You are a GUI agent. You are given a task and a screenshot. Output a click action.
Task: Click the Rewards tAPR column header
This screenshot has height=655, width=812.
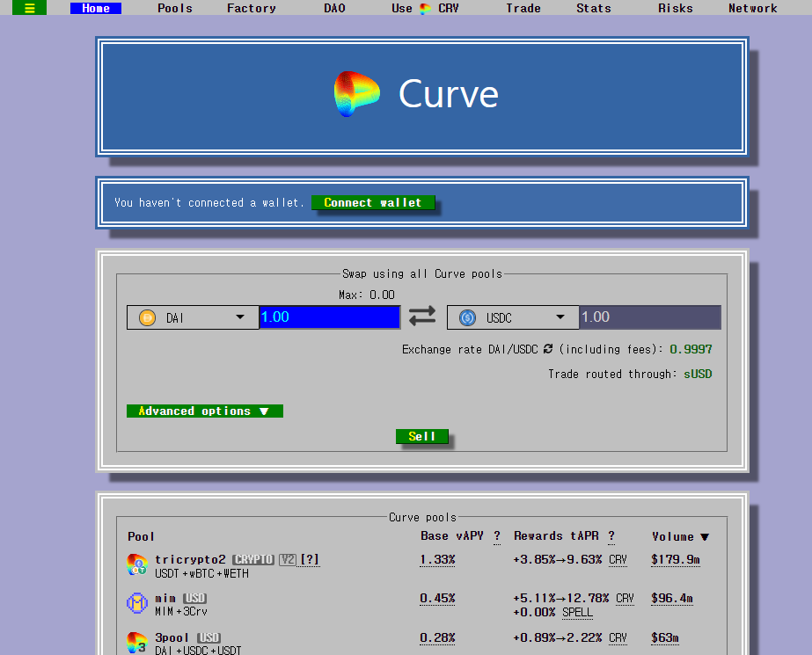[556, 536]
